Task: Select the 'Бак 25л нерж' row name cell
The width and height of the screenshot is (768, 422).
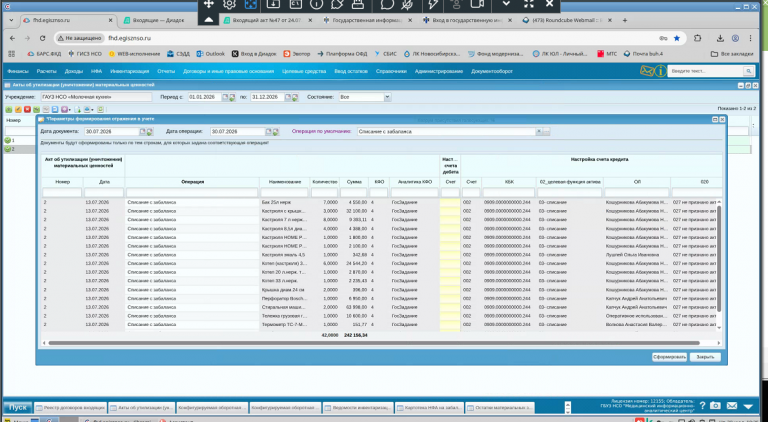Action: 285,202
